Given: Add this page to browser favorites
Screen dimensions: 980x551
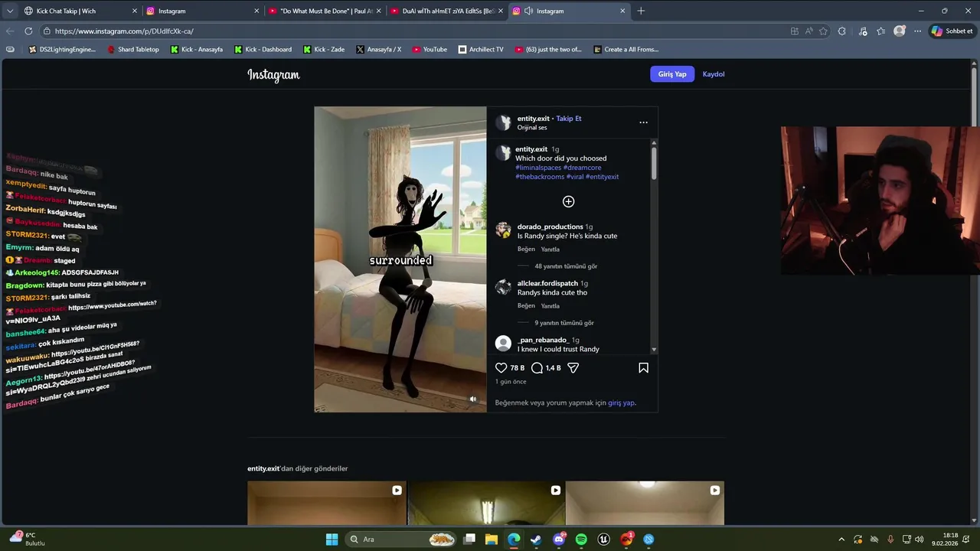Looking at the screenshot, I should [823, 31].
